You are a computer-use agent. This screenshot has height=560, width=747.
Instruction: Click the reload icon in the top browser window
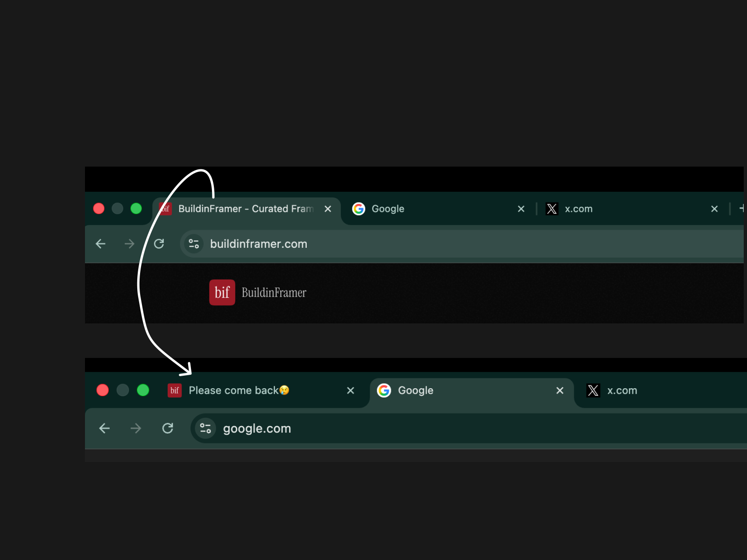click(x=159, y=244)
